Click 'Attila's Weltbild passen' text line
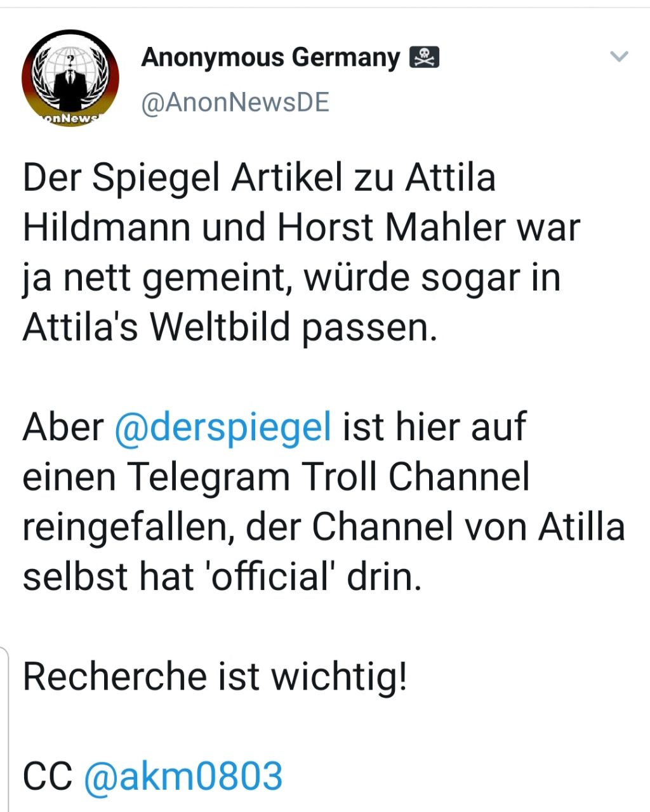Screen dimensions: 650x812 pyautogui.click(x=230, y=328)
